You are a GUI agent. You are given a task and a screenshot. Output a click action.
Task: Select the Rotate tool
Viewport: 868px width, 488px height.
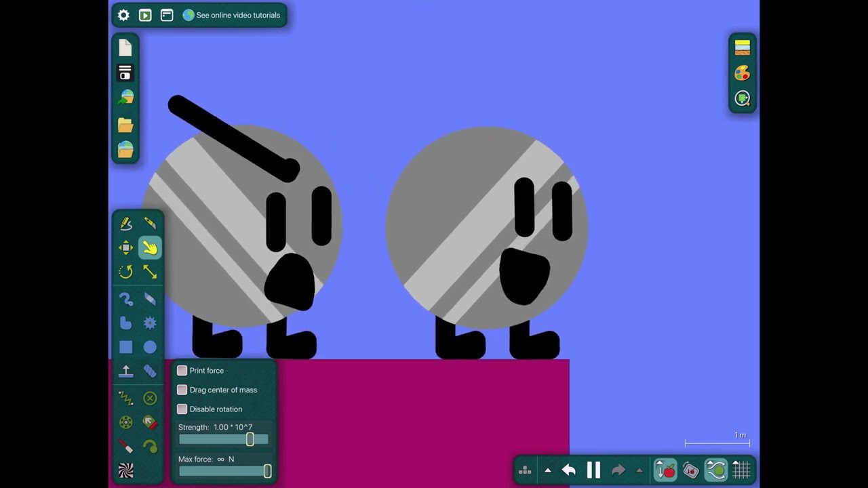point(126,272)
